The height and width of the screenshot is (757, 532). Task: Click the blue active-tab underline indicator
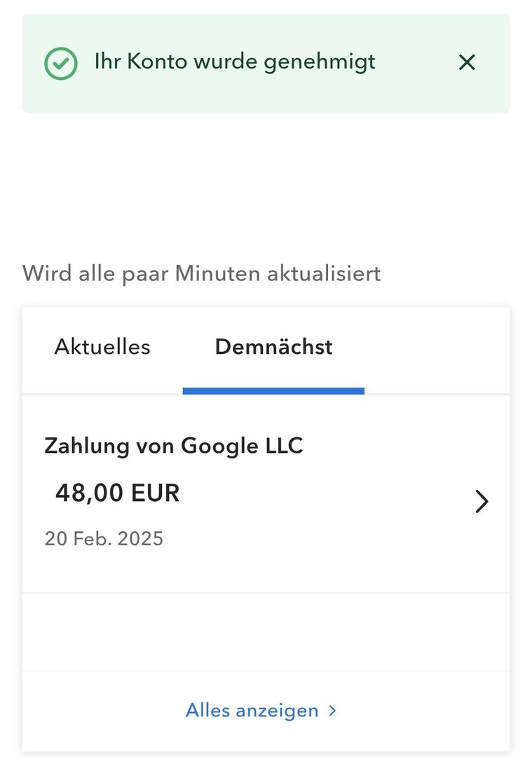[273, 391]
